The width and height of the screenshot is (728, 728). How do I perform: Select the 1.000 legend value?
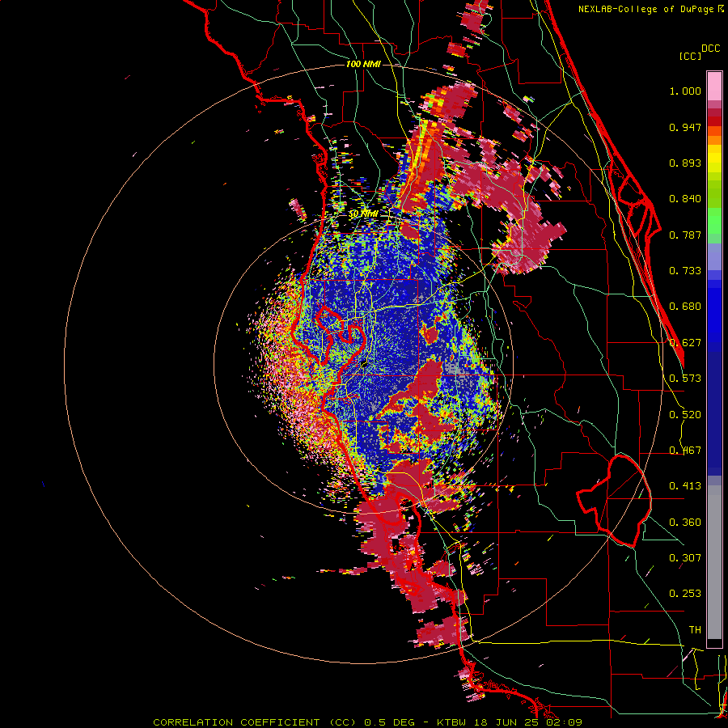coord(685,91)
